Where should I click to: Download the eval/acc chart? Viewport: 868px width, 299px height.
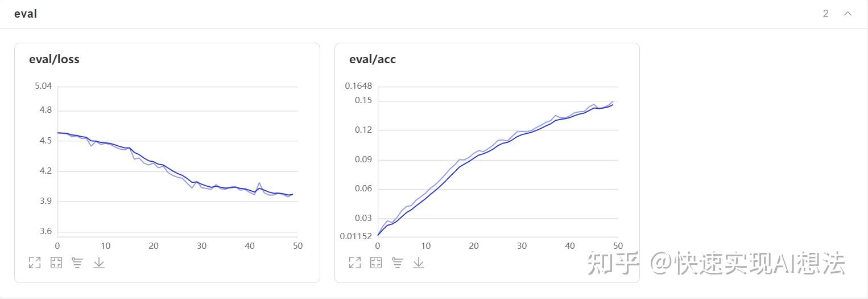[x=419, y=263]
